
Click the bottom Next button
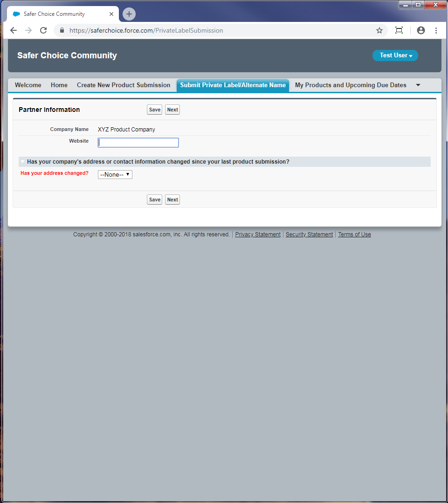point(172,200)
